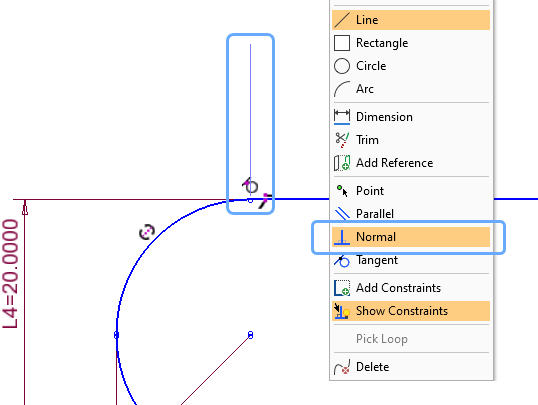The image size is (538, 405).
Task: Pick the Circle tool icon
Action: (x=342, y=66)
